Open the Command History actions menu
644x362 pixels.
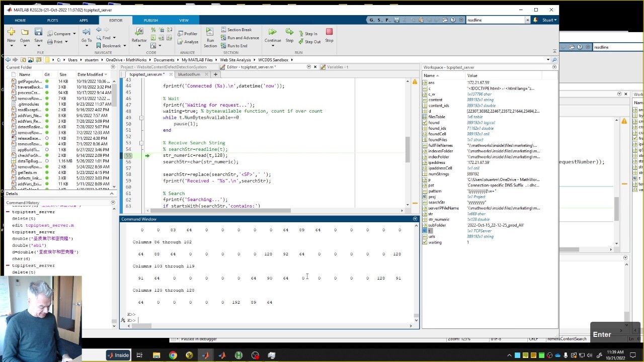(113, 202)
